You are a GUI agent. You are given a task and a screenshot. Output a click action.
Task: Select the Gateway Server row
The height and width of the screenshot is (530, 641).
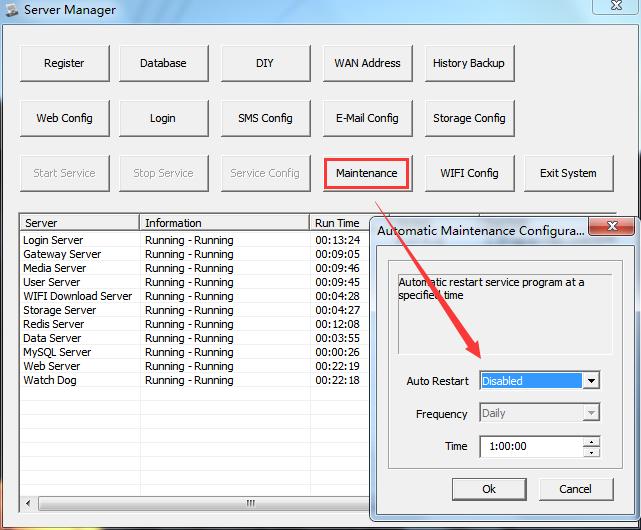(x=195, y=254)
